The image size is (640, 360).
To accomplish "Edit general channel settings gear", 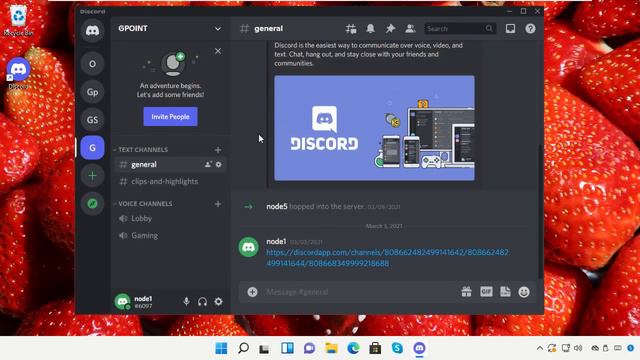I will coord(219,164).
